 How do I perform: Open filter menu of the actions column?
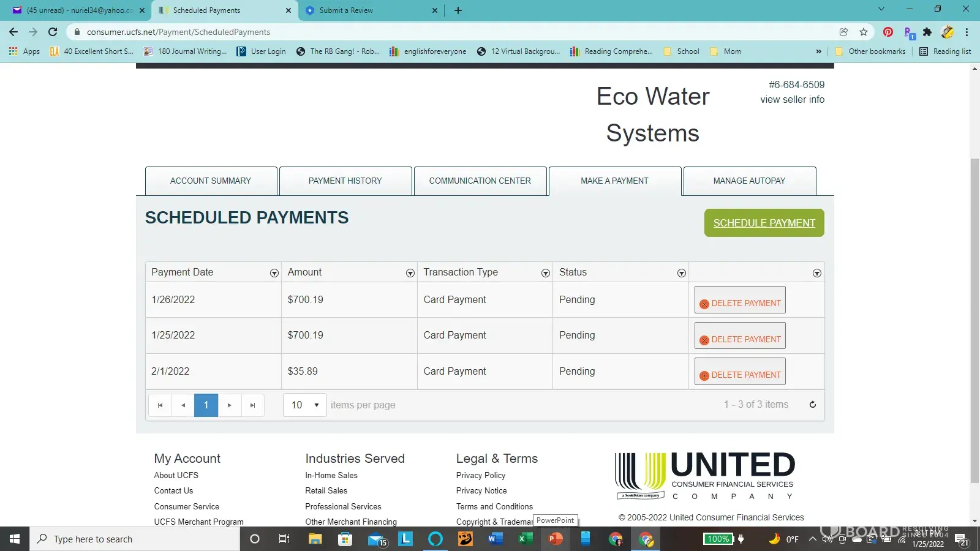[x=817, y=273]
